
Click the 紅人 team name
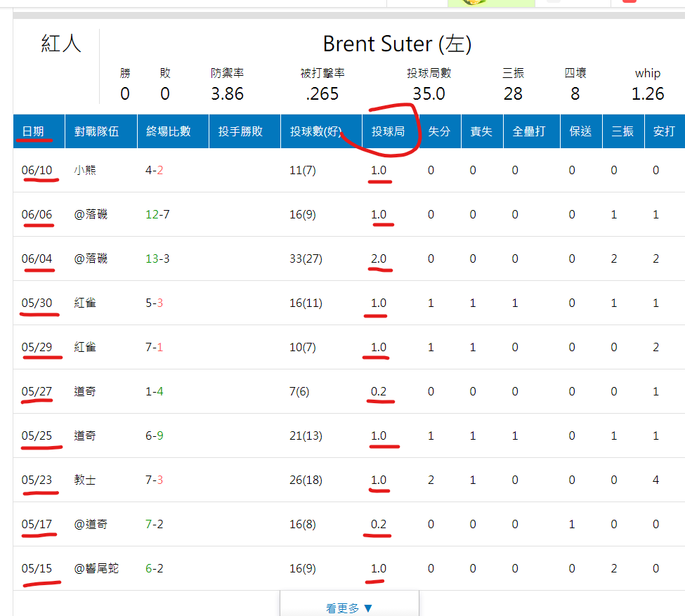pos(61,44)
